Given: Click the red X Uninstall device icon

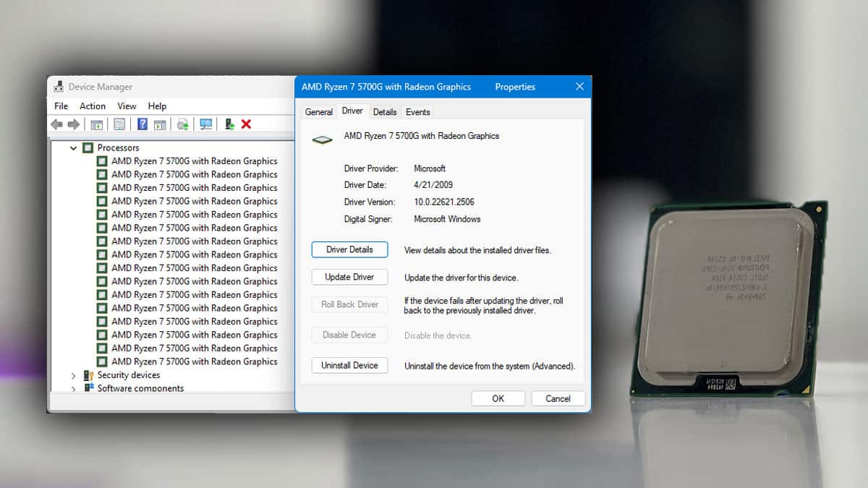Looking at the screenshot, I should tap(247, 124).
